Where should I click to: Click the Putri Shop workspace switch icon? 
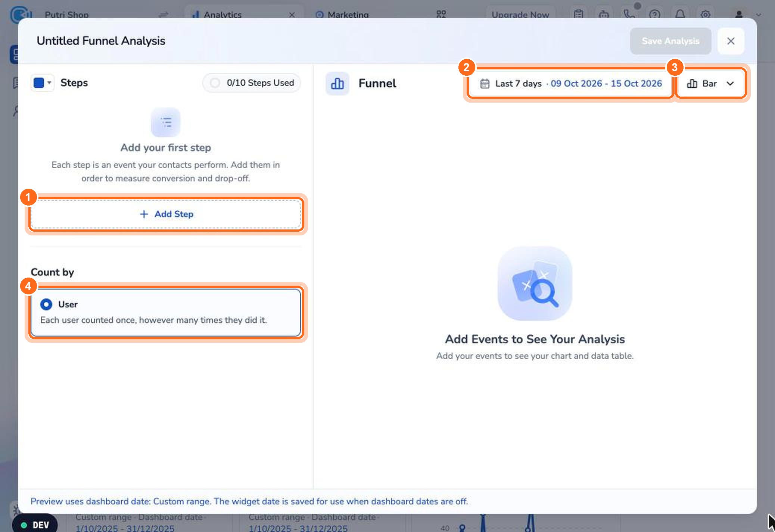[x=164, y=15]
